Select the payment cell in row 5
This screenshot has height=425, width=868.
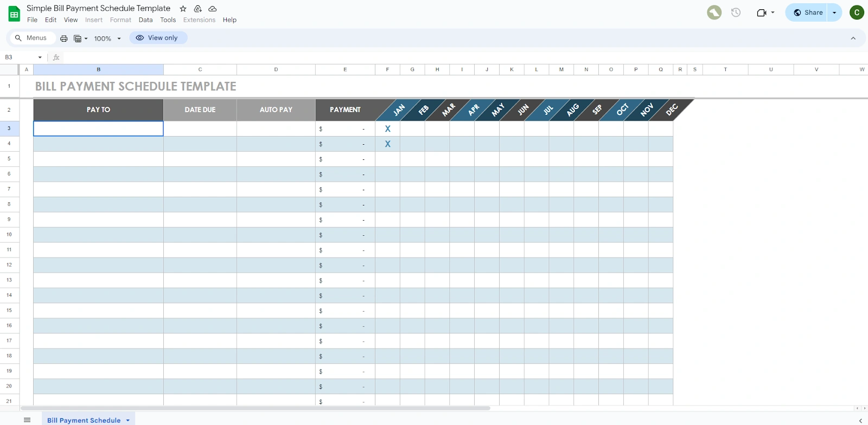point(345,159)
